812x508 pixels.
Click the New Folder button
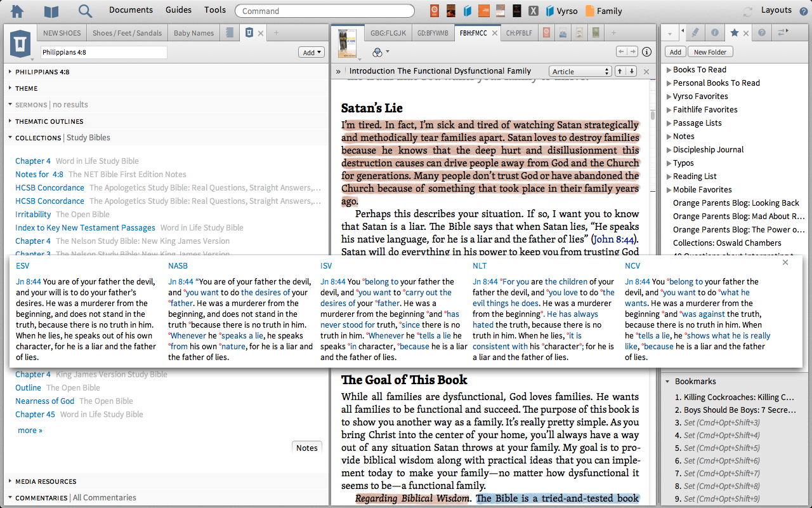[710, 52]
